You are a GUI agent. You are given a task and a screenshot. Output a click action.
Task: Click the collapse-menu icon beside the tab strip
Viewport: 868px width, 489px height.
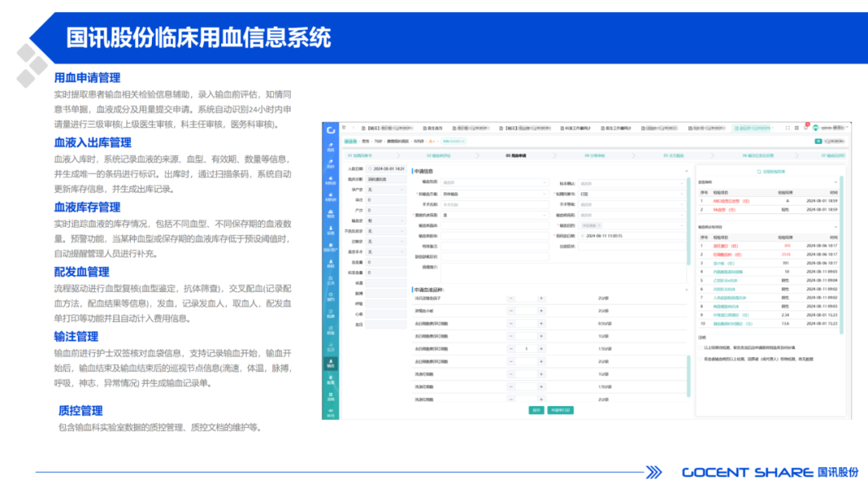pyautogui.click(x=344, y=128)
